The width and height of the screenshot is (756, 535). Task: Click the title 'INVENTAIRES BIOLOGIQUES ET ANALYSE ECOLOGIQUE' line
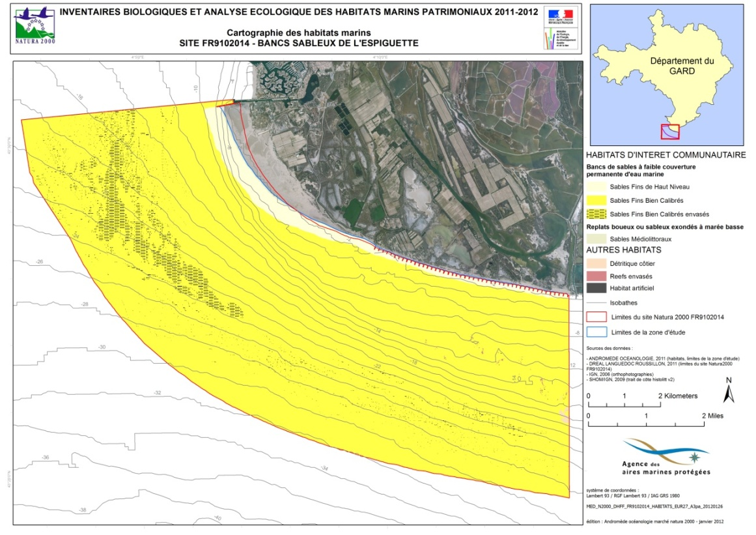[299, 12]
